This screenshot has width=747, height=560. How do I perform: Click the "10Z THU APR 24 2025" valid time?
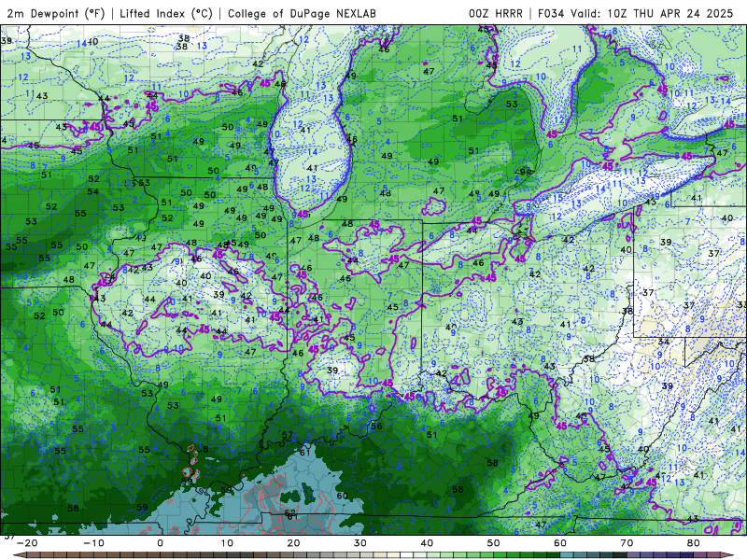(x=670, y=13)
